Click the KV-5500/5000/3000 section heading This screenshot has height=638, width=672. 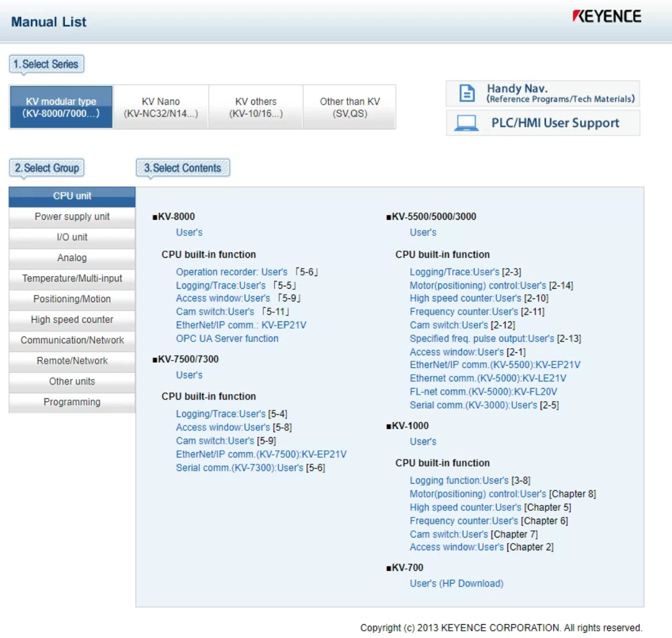pos(431,217)
